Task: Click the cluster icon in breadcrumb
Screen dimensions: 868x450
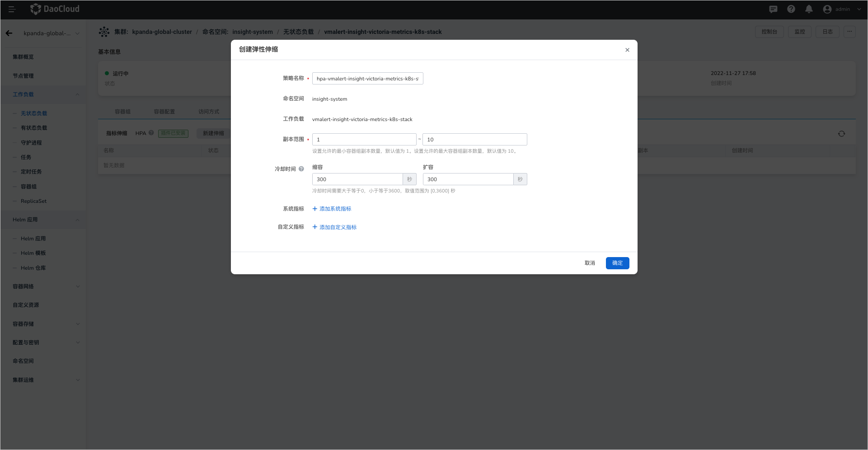Action: pos(104,32)
